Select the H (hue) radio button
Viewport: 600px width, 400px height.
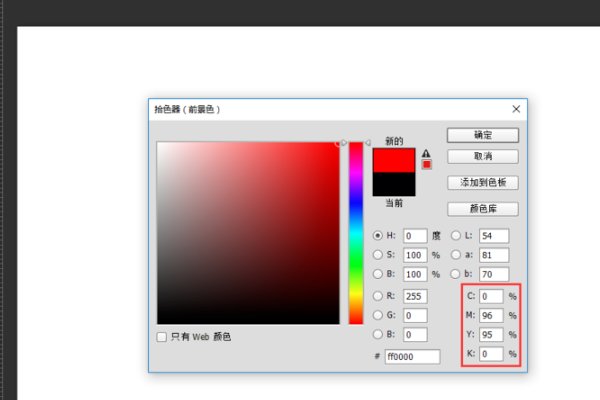(x=377, y=236)
